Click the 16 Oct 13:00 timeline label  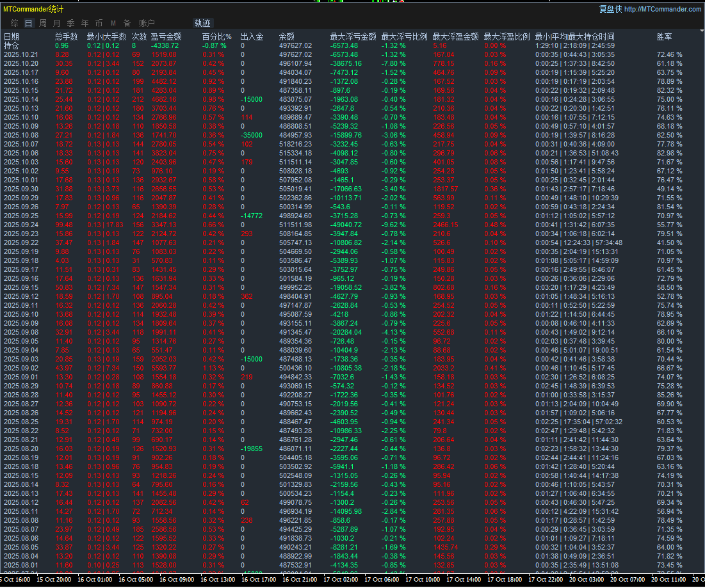[218, 580]
